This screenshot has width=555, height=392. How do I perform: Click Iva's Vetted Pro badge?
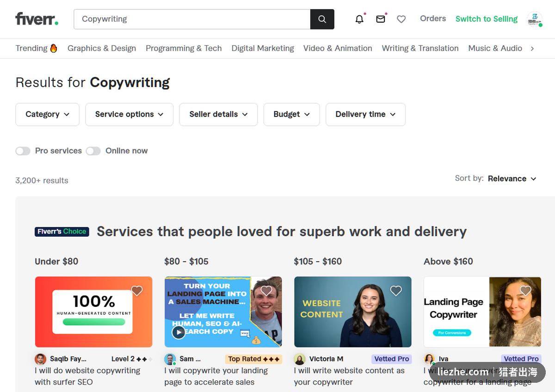(x=521, y=359)
